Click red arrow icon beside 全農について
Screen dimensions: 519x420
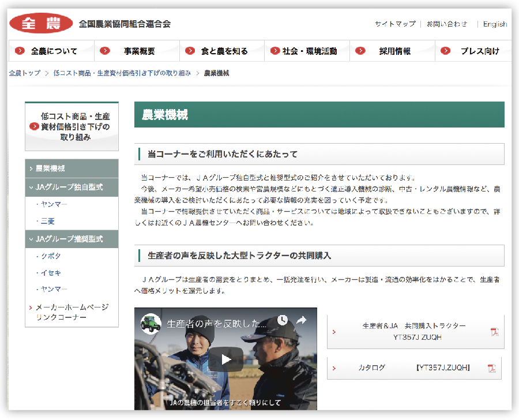point(20,51)
